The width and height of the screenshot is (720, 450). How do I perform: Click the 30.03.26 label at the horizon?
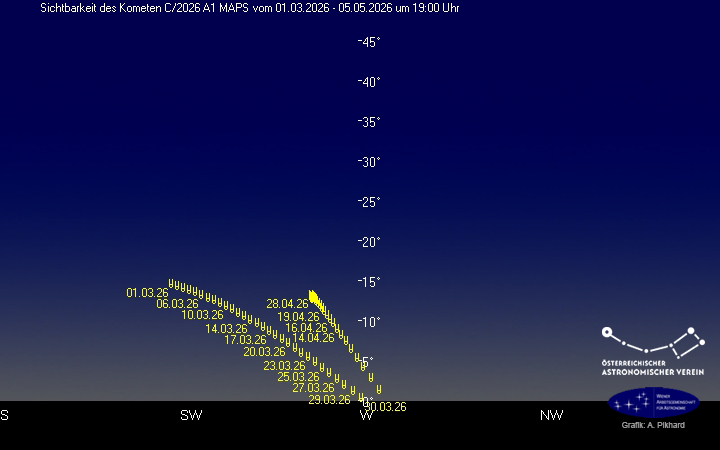click(386, 407)
